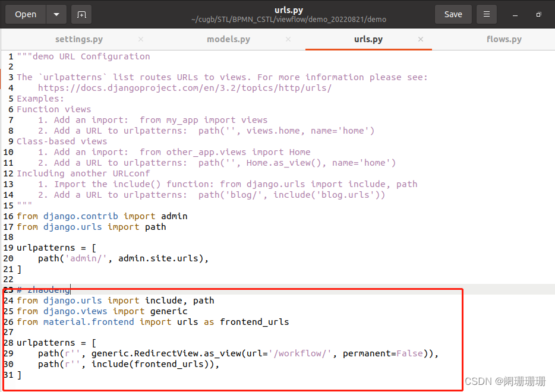Close the settings.py tab with its × icon
Viewport: 555px width, 392px height.
coord(140,39)
